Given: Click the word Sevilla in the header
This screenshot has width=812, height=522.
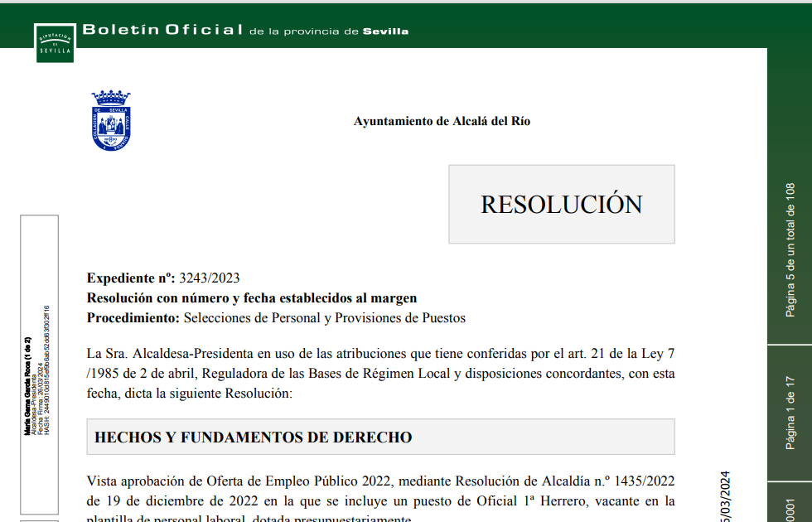Looking at the screenshot, I should [385, 31].
